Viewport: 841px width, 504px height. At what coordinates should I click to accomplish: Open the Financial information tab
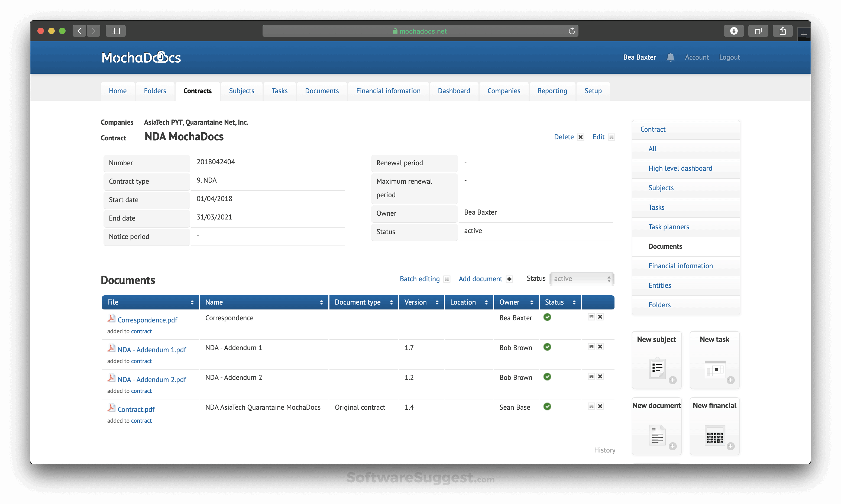tap(389, 91)
